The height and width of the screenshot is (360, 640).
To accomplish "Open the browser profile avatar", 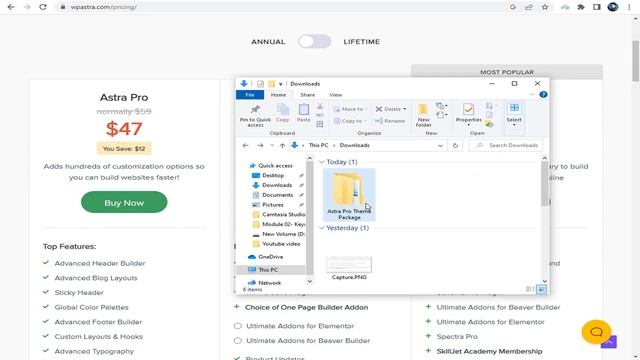I will click(x=613, y=7).
